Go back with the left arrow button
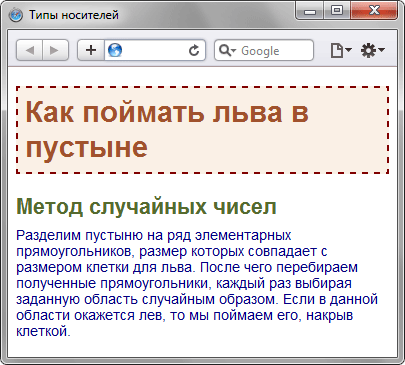The height and width of the screenshot is (365, 405). (30, 50)
